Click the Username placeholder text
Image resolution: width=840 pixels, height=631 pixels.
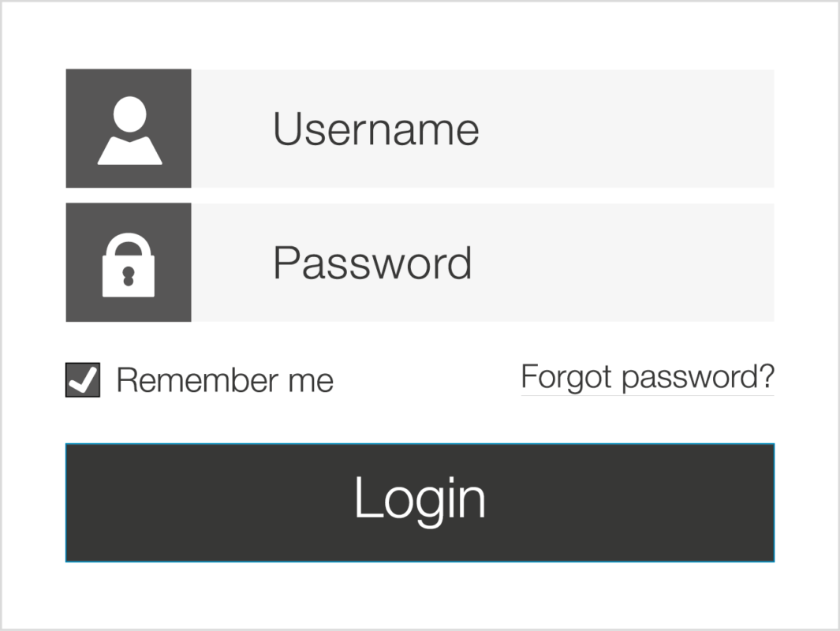tap(376, 129)
